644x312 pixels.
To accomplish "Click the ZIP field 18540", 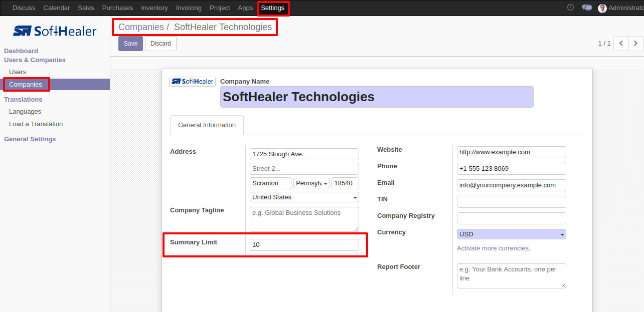I will point(345,183).
